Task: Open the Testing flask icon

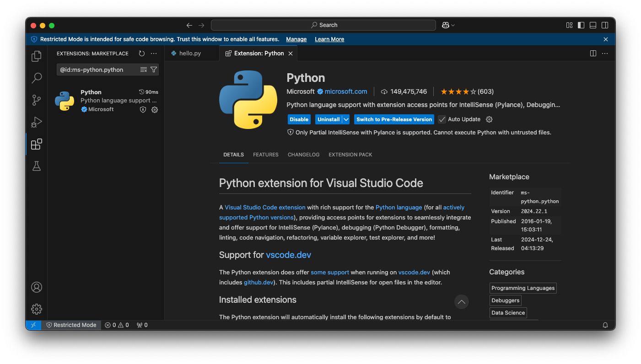Action: [37, 166]
